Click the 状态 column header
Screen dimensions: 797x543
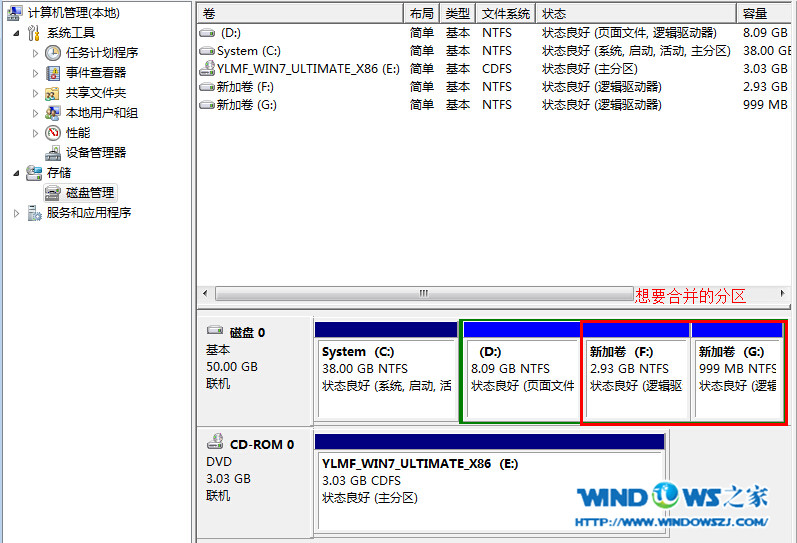[x=553, y=14]
